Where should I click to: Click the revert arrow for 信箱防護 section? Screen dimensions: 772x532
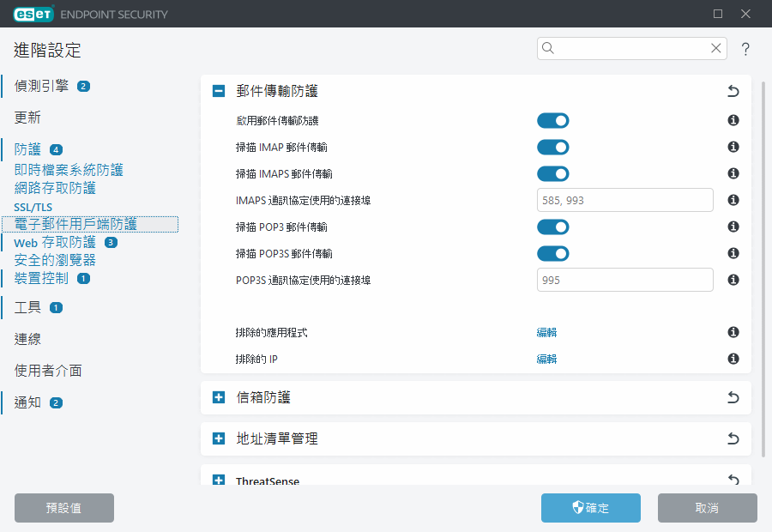pyautogui.click(x=733, y=398)
